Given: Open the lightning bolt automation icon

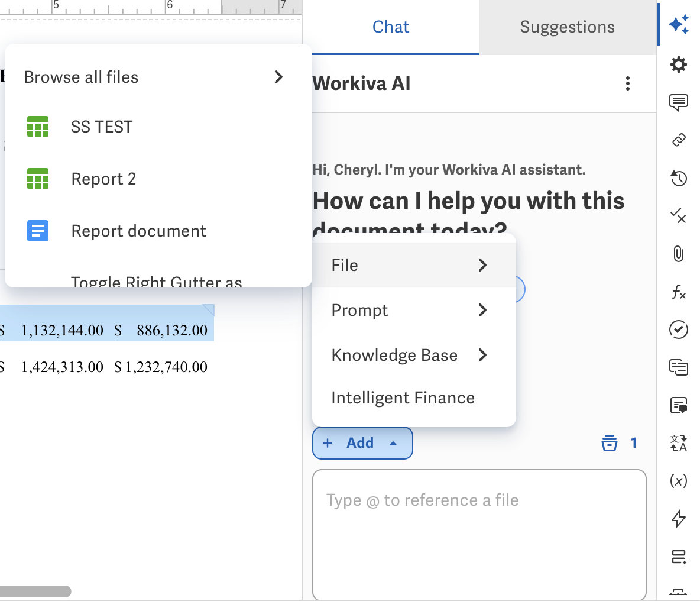Looking at the screenshot, I should (679, 519).
